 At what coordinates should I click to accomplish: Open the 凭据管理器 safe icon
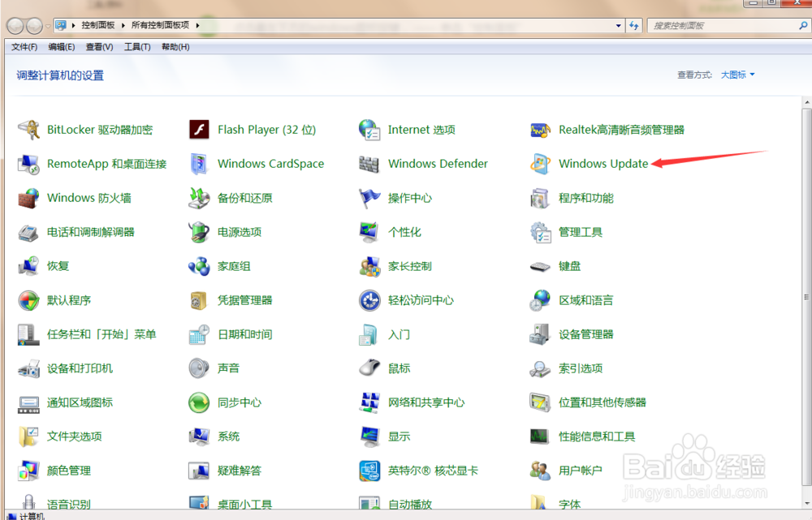tap(199, 300)
